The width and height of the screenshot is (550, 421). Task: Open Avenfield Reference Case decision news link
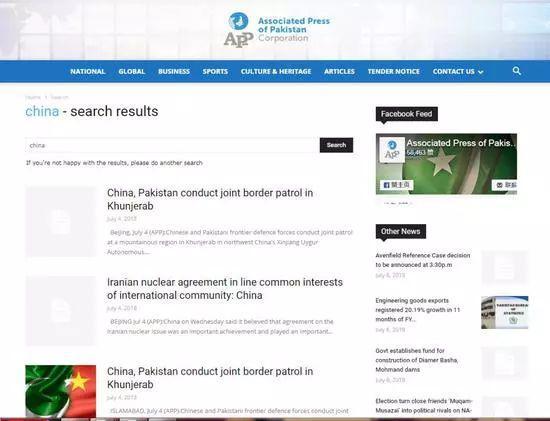tap(423, 260)
